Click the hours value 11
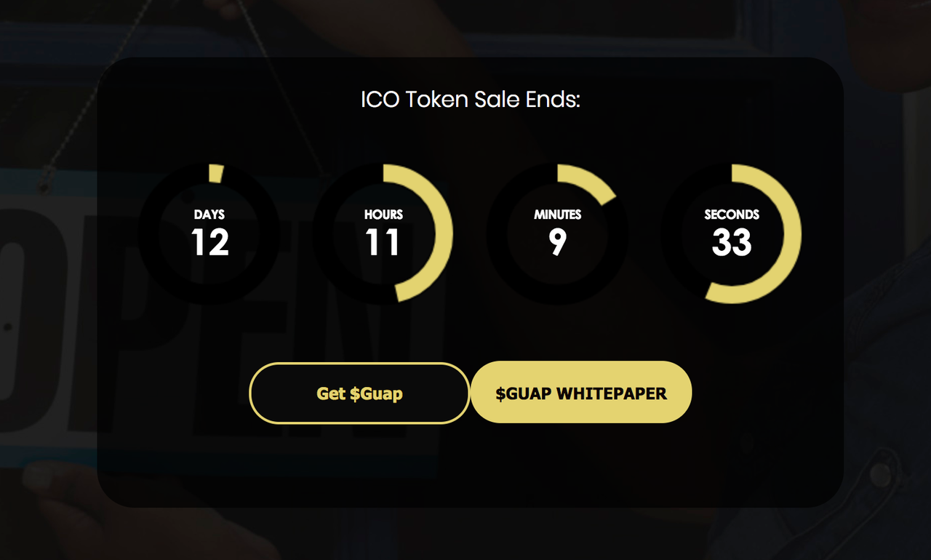This screenshot has height=560, width=931. click(383, 242)
